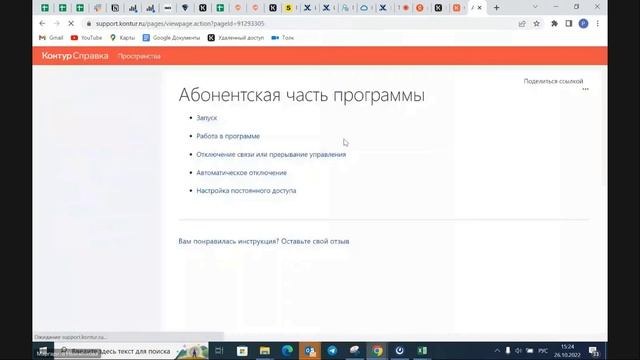Switch to the red dot icon tab
Viewport: 640px width, 360px height.
pos(405,8)
